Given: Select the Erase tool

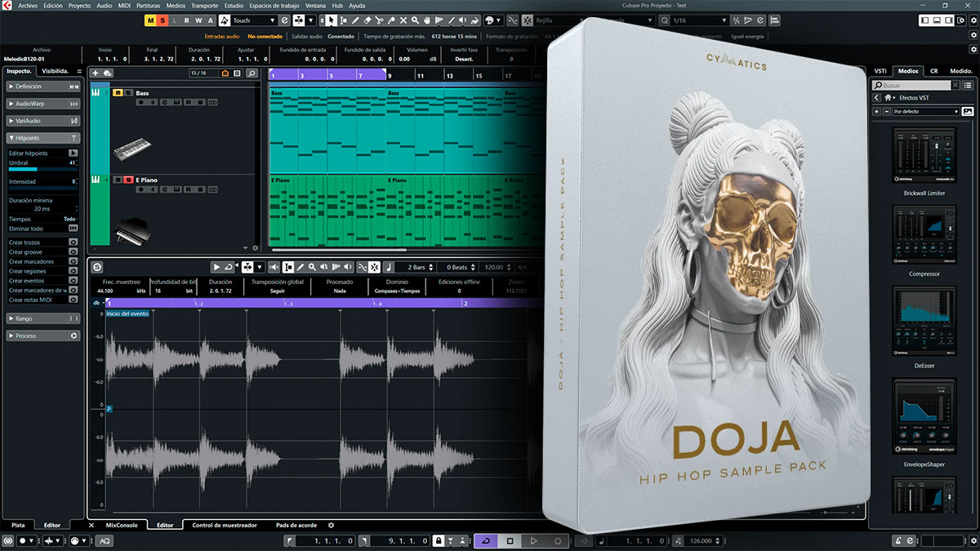Looking at the screenshot, I should tap(367, 20).
